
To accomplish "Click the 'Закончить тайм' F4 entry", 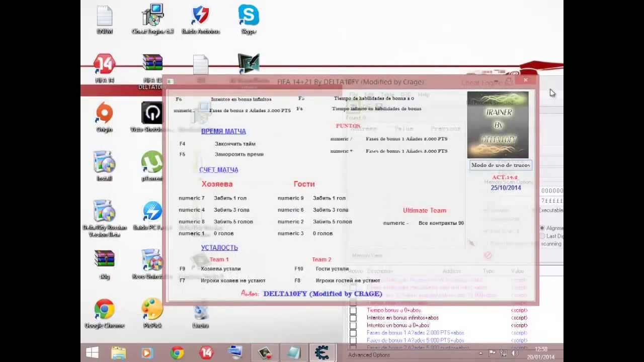I will (235, 144).
